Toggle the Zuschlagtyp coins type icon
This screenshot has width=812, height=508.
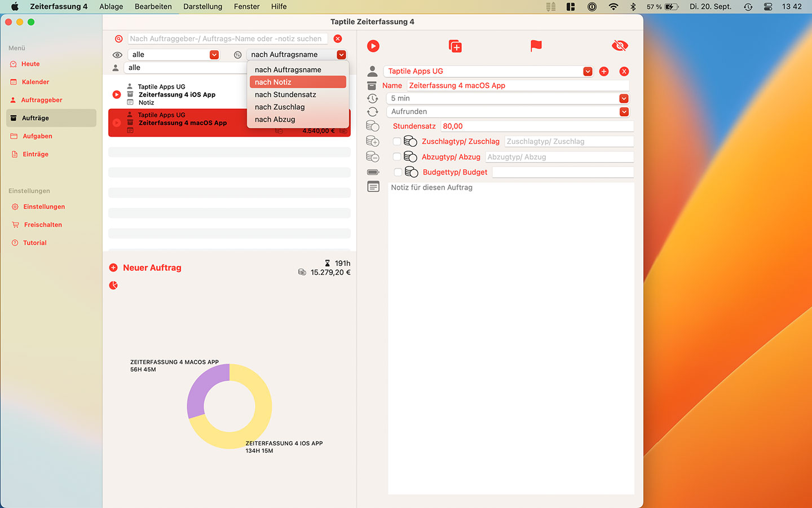click(x=411, y=141)
